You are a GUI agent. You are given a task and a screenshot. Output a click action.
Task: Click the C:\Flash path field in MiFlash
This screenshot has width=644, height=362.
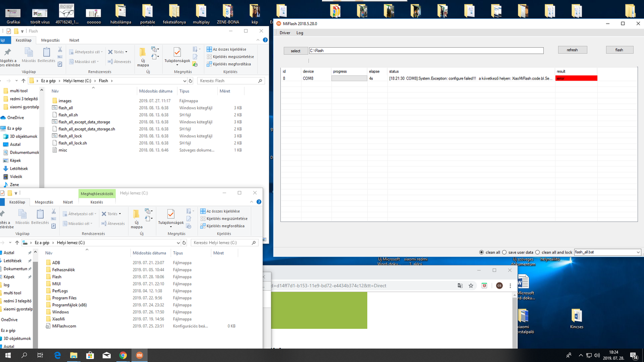click(x=426, y=51)
